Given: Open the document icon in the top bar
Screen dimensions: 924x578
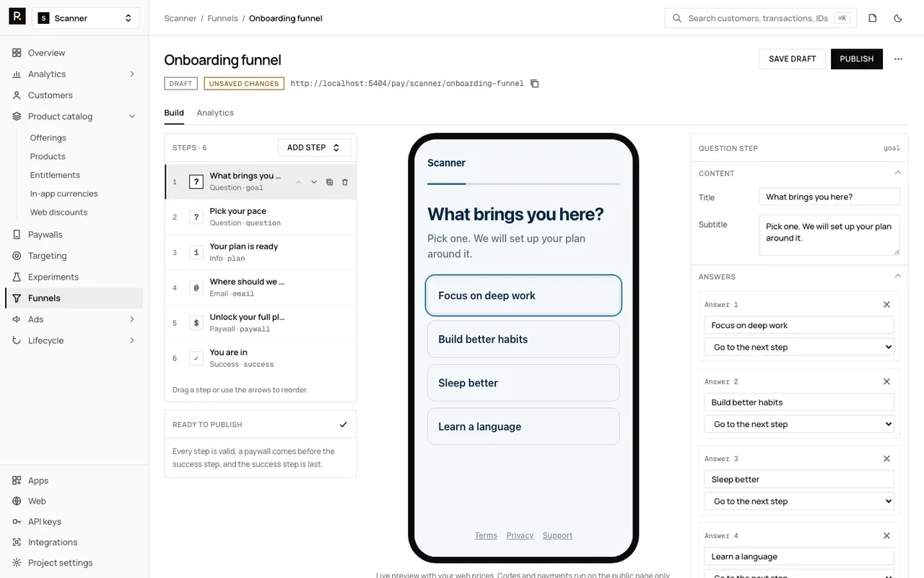Looking at the screenshot, I should coord(873,18).
